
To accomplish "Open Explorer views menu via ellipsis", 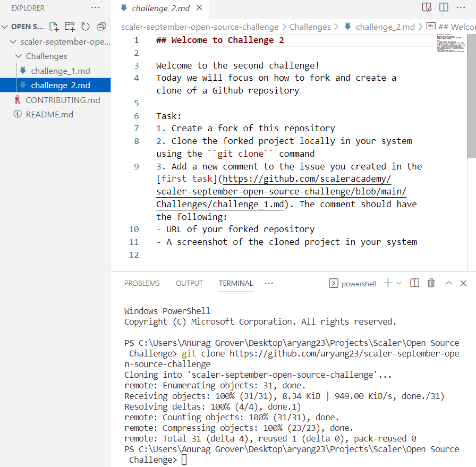I will click(96, 7).
